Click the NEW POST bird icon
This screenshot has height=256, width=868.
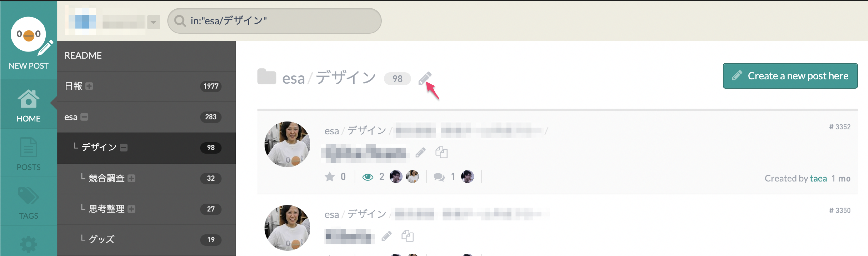tap(29, 35)
